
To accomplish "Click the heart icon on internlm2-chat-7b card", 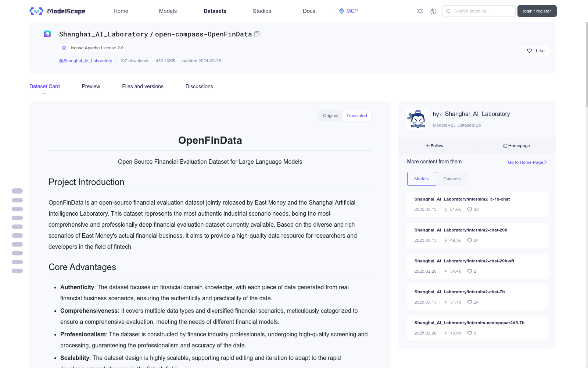I will 469,302.
